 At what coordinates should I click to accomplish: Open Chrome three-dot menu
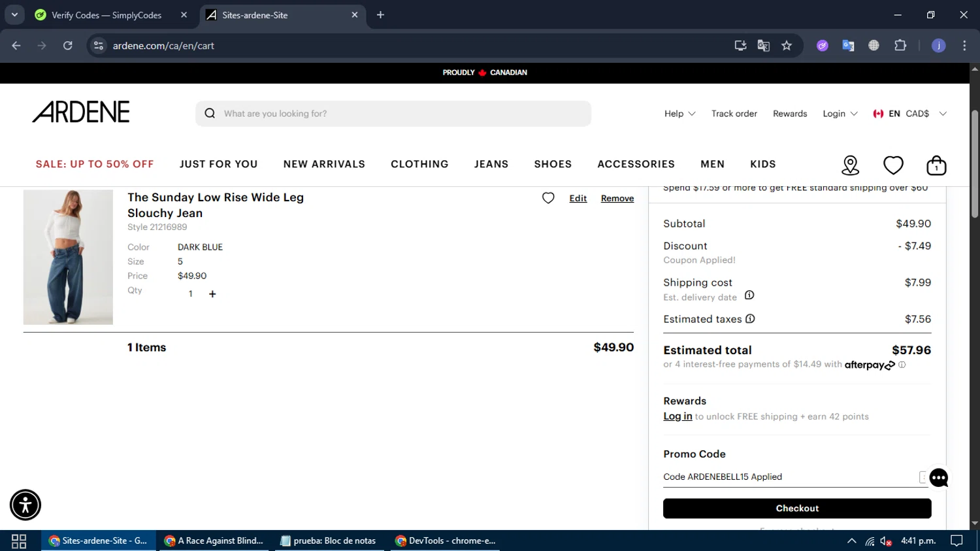964,46
